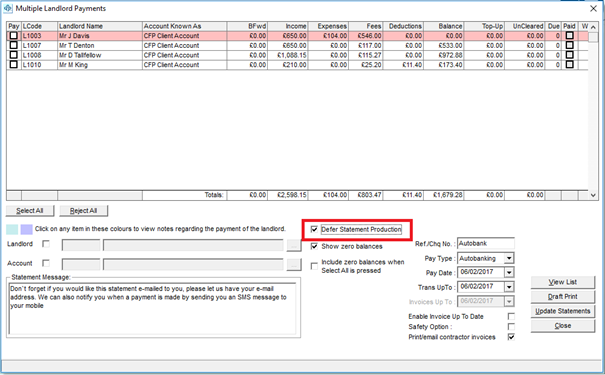Screen dimensions: 605x375
Task: Select the Mr M King landlord name cell
Action: pos(100,64)
